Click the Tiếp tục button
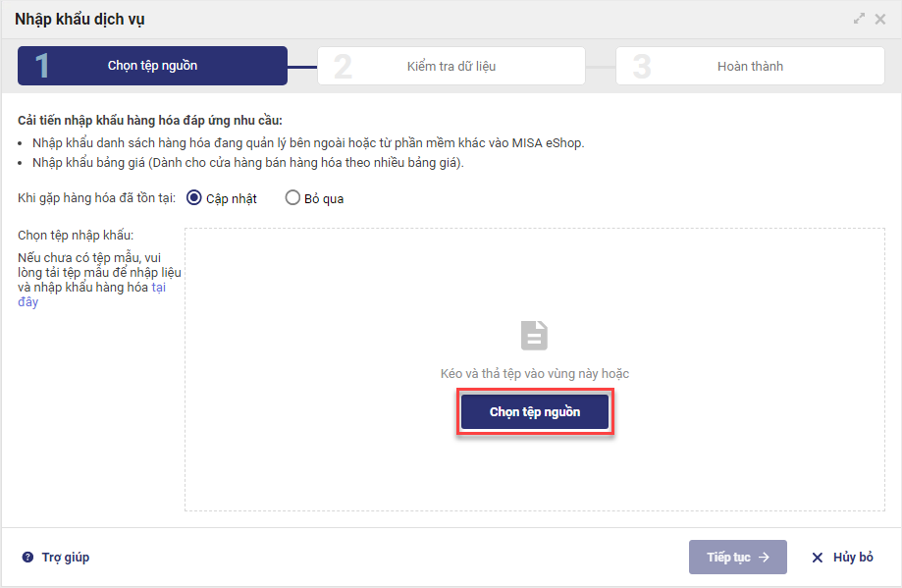This screenshot has width=902, height=588. point(737,558)
